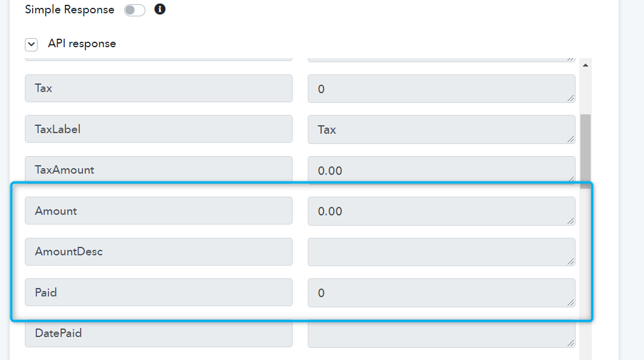
Task: Click the Tax value field showing 0
Action: pyautogui.click(x=442, y=88)
